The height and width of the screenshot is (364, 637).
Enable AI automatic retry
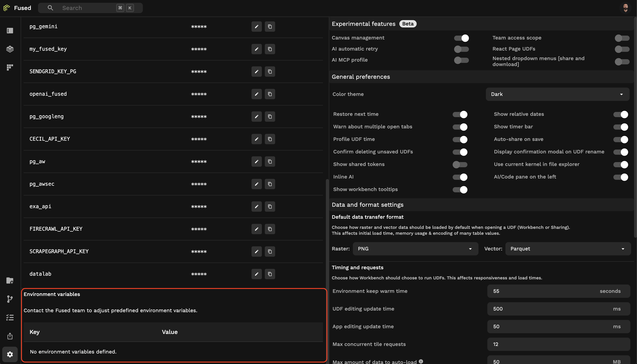(461, 49)
